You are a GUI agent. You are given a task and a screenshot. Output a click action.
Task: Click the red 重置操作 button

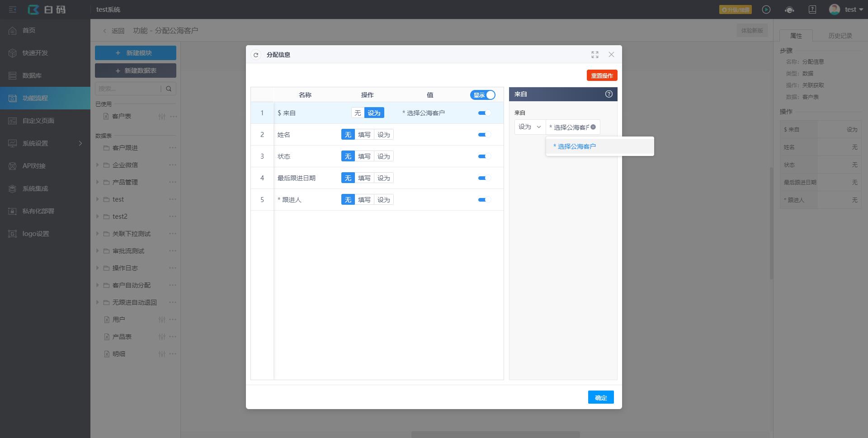pos(602,75)
